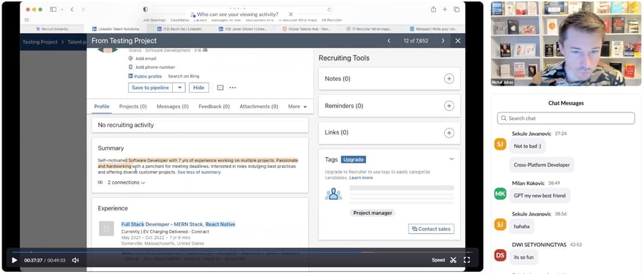Click SJ avatar next to 'Not to bad :)'
Screen dimensions: 644x274
(x=500, y=145)
